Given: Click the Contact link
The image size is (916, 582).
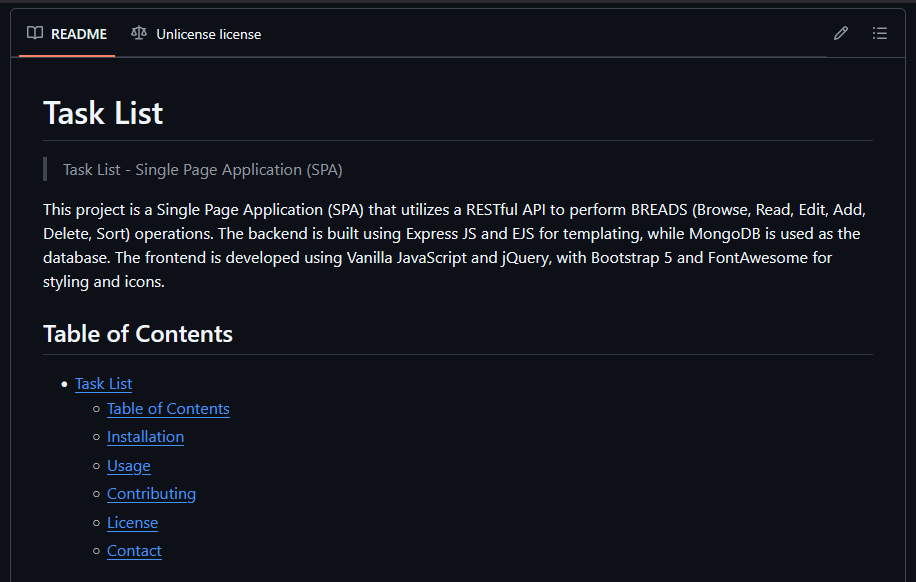Looking at the screenshot, I should point(134,551).
